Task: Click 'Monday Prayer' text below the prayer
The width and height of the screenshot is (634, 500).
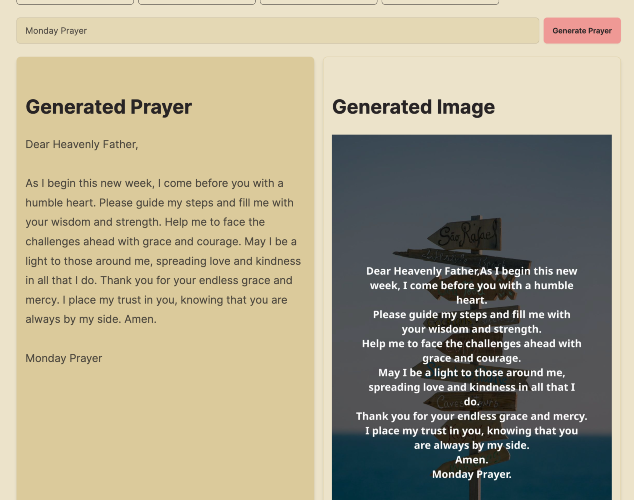Action: pyautogui.click(x=63, y=358)
